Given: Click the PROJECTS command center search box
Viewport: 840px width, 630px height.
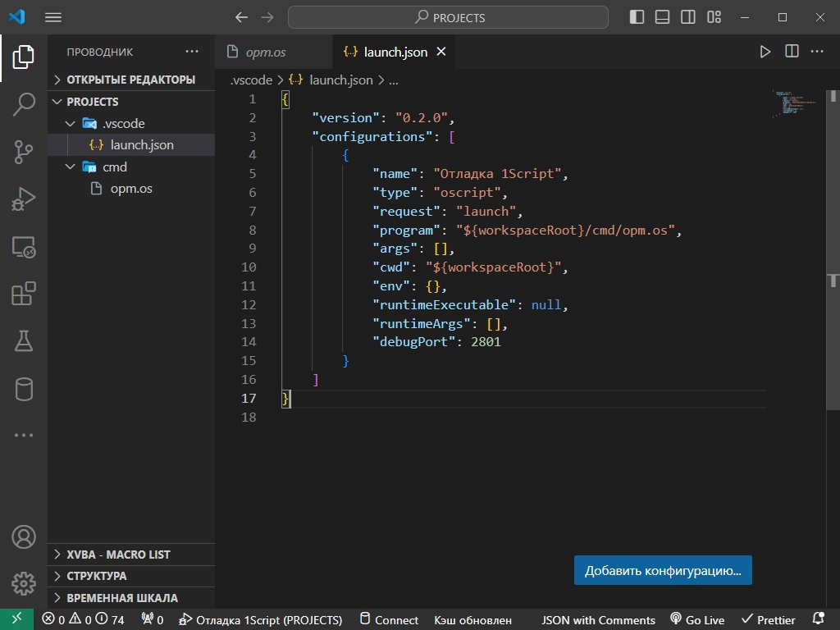Looking at the screenshot, I should pyautogui.click(x=448, y=18).
